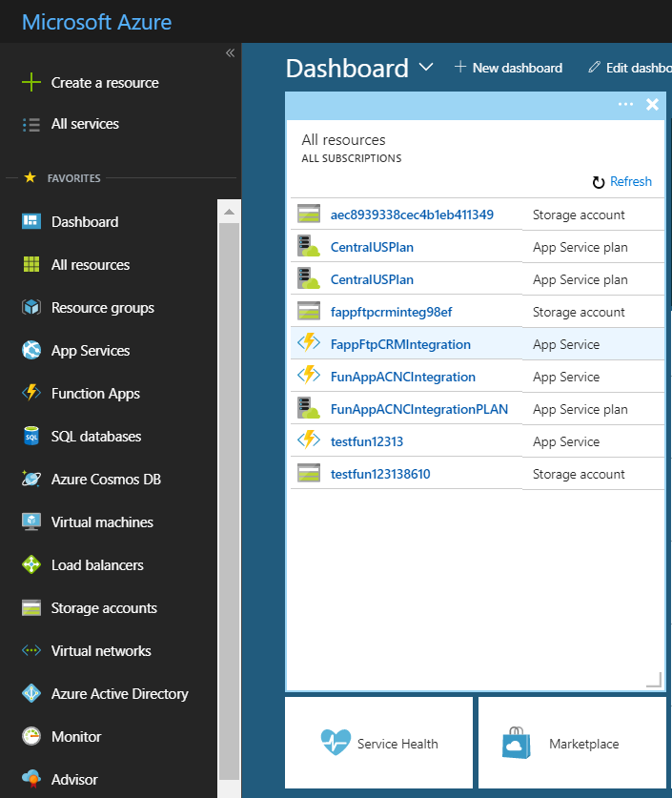Click the App Services globe icon
672x798 pixels.
coord(31,350)
